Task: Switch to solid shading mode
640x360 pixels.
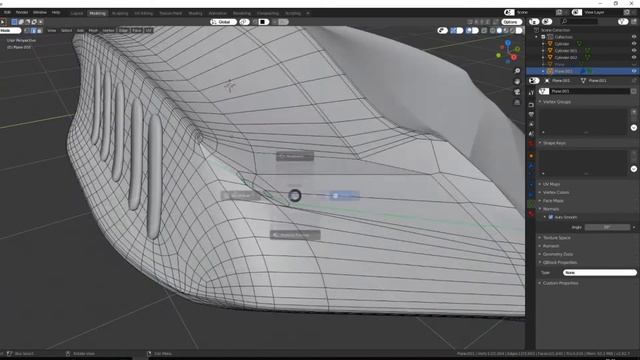Action: [x=500, y=31]
